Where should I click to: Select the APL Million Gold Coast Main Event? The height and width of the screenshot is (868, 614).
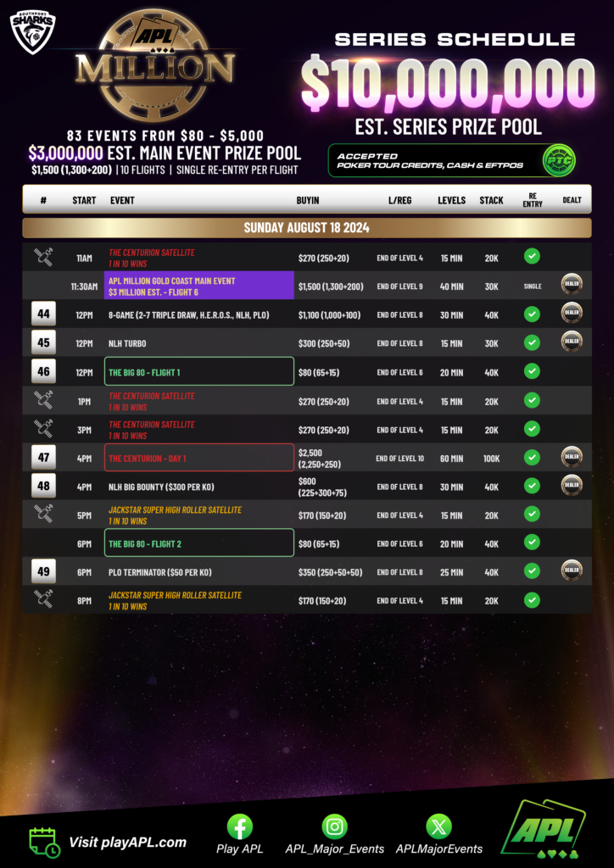[198, 286]
